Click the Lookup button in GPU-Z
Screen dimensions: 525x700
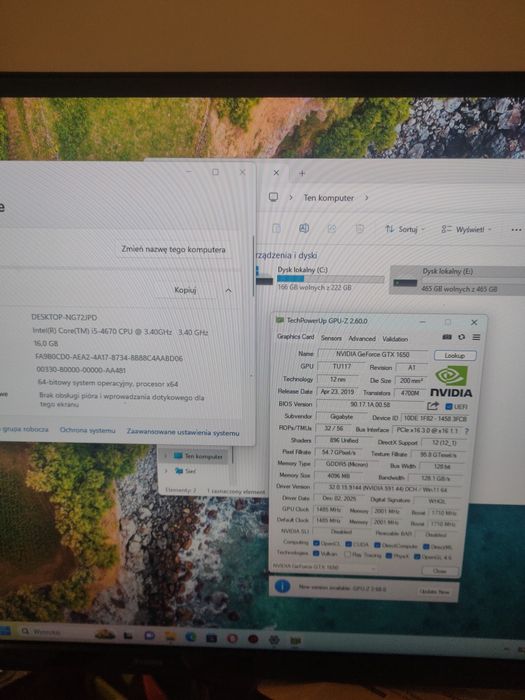455,355
